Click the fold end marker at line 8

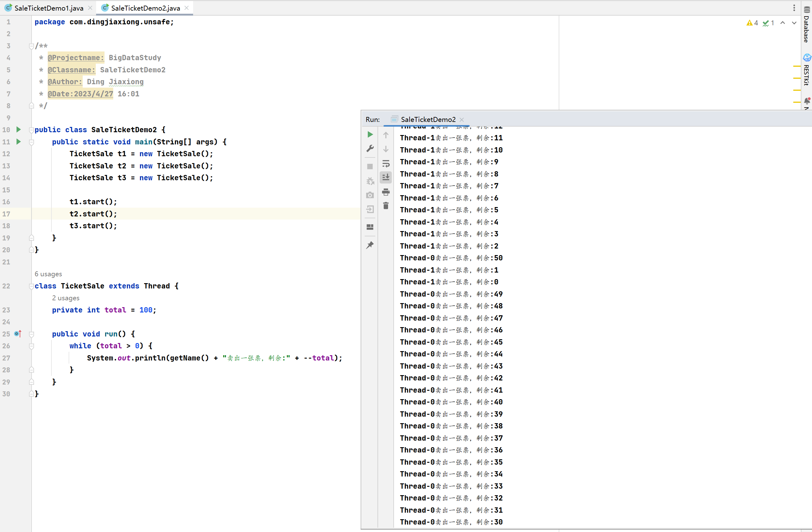coord(32,106)
